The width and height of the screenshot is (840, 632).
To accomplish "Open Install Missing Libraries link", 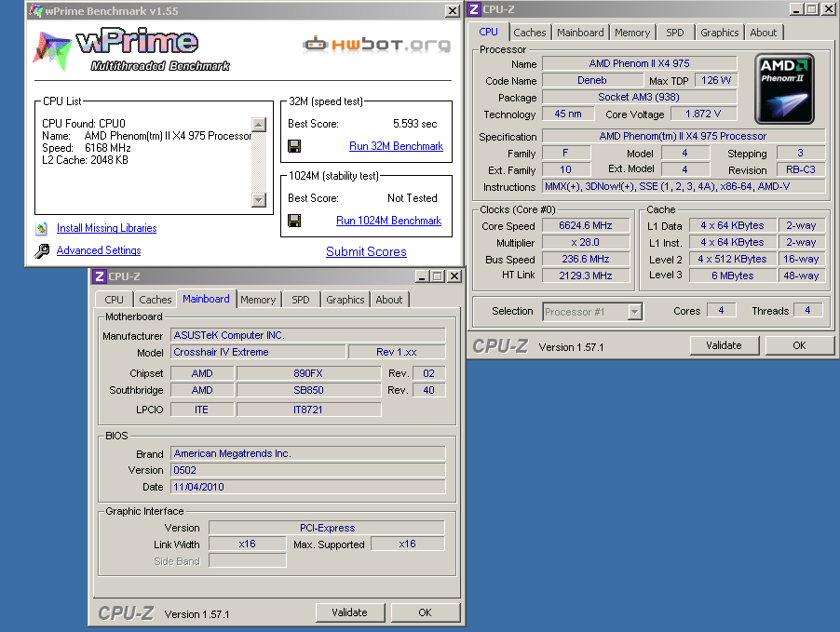I will [106, 228].
